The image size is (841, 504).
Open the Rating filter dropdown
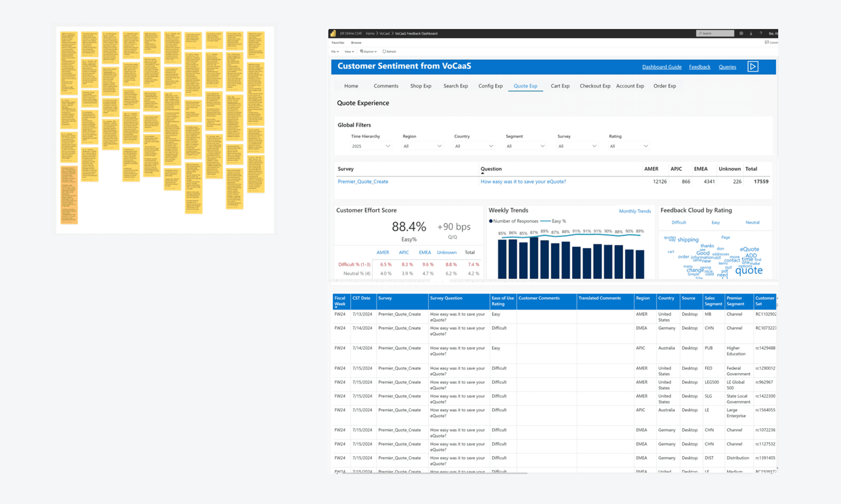tap(629, 146)
